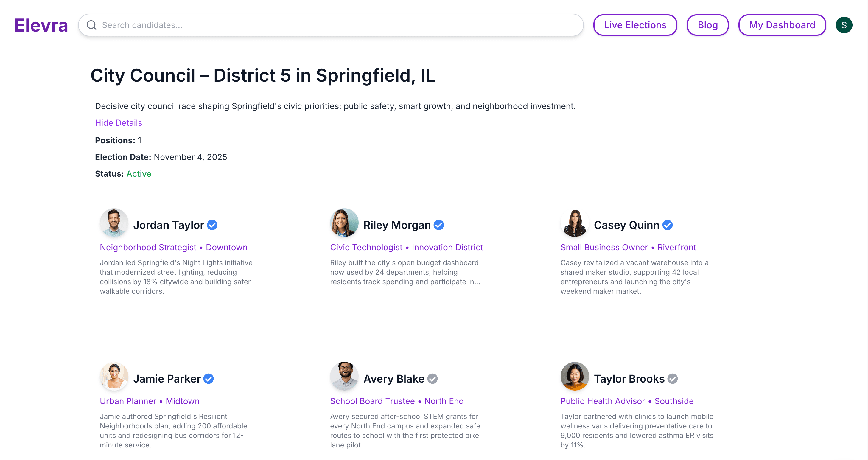868x460 pixels.
Task: Click Casey Quinn's avatar picture
Action: 575,223
